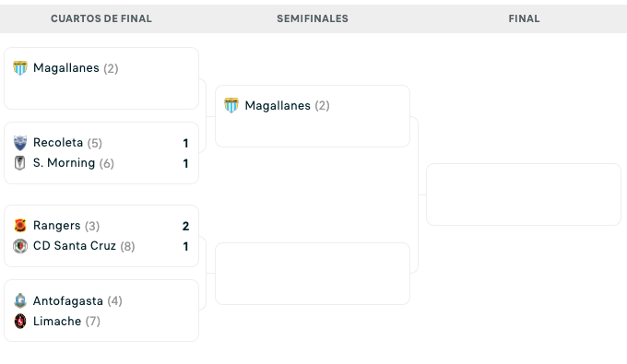
Task: Click the empty Final match card
Action: (524, 194)
